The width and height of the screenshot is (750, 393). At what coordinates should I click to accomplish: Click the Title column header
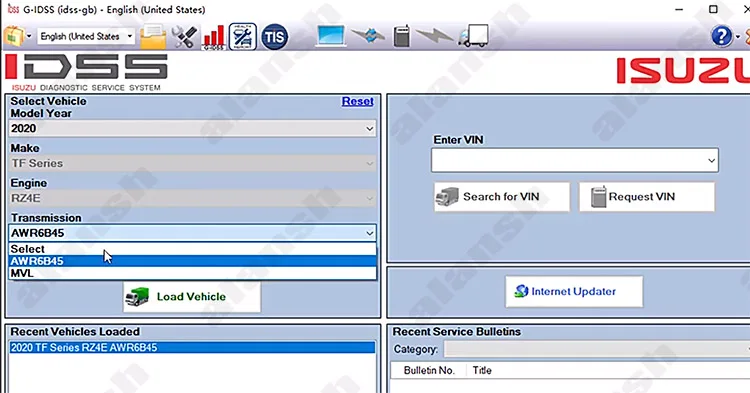(482, 371)
